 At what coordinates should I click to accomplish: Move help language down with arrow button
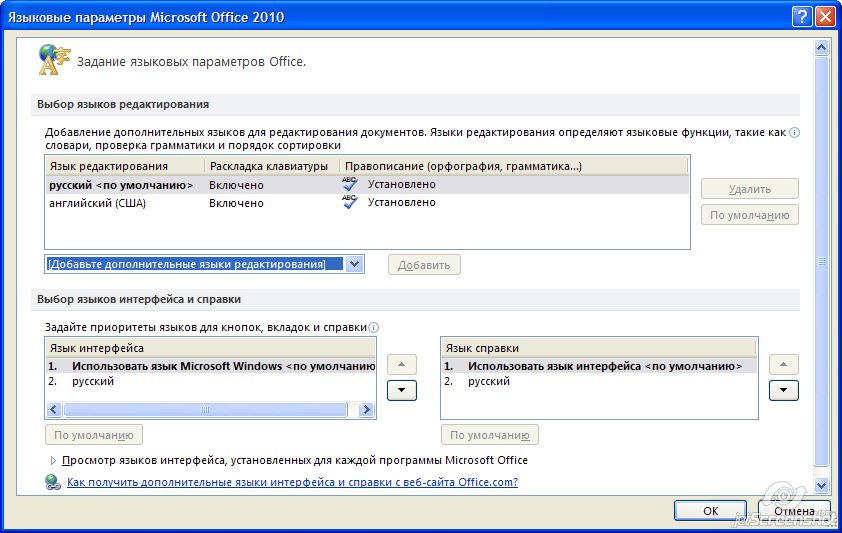tap(783, 390)
